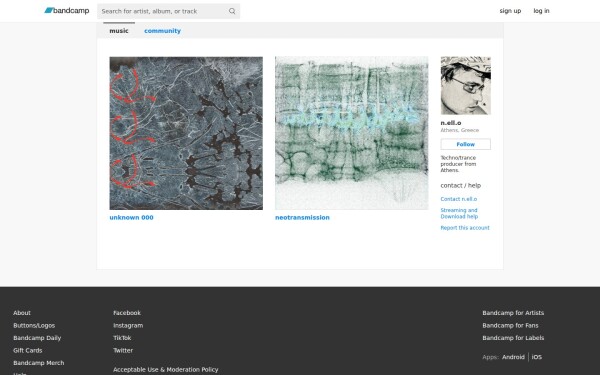
Task: Open the Buttons/Logos footer link
Action: 34,325
